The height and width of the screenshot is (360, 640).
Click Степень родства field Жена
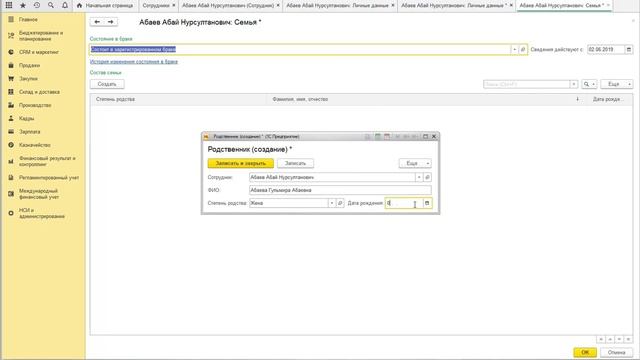pos(289,203)
